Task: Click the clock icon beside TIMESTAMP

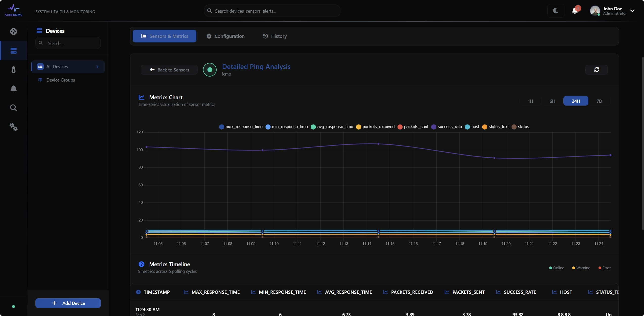Action: click(x=138, y=292)
